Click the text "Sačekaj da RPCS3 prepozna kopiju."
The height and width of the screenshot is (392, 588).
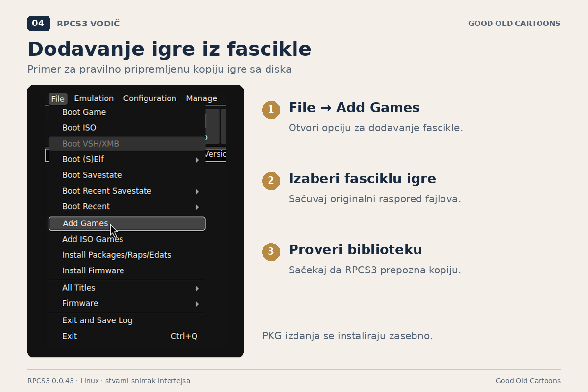click(375, 270)
